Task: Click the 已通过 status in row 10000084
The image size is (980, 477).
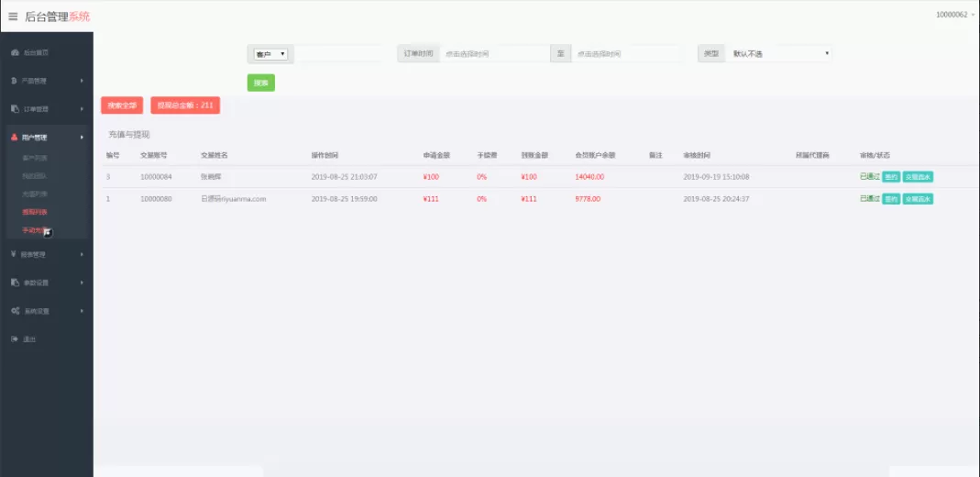Action: [x=870, y=177]
